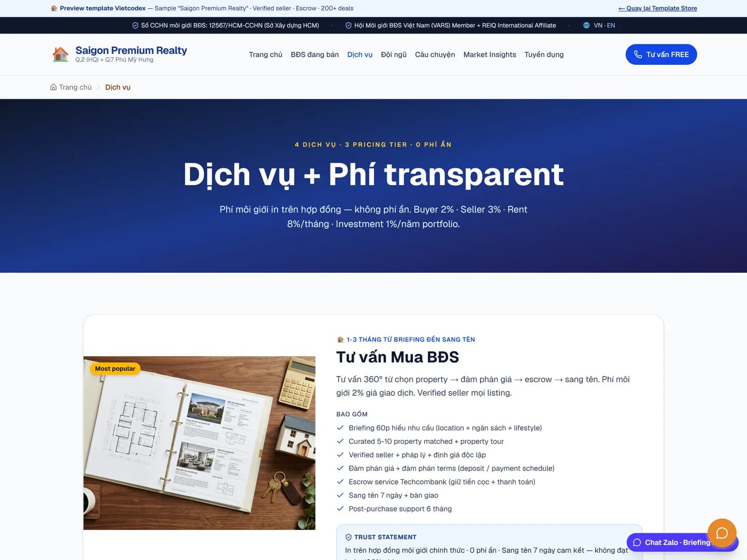Click checkmark beside Verified seller + pháp lý

click(340, 455)
